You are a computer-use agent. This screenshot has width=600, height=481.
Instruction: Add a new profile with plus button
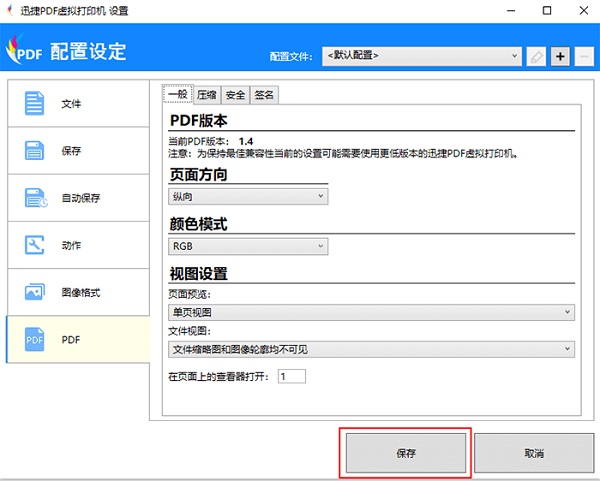560,57
